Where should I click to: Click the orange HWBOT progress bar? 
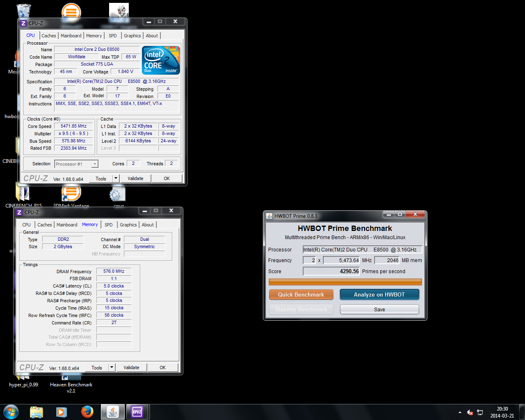click(345, 282)
